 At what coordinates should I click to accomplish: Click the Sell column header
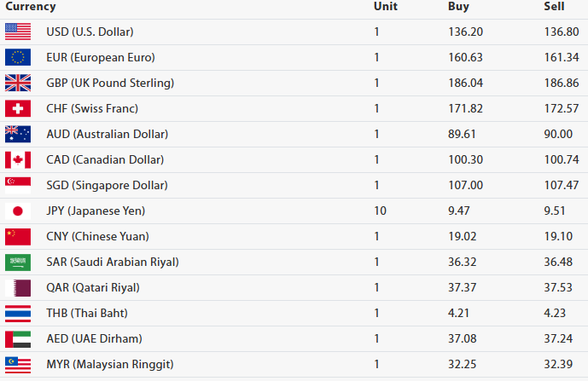tap(554, 7)
